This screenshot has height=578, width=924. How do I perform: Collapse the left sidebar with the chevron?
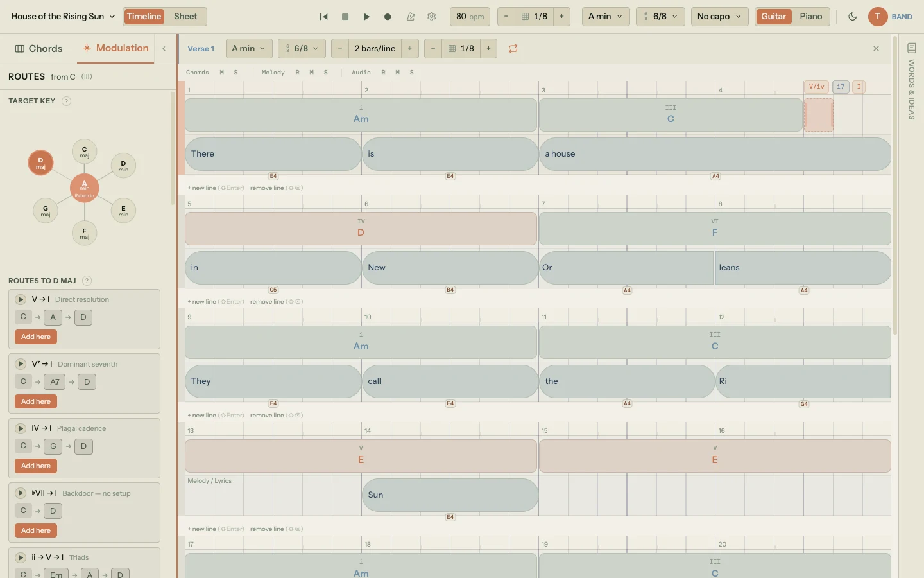(164, 48)
